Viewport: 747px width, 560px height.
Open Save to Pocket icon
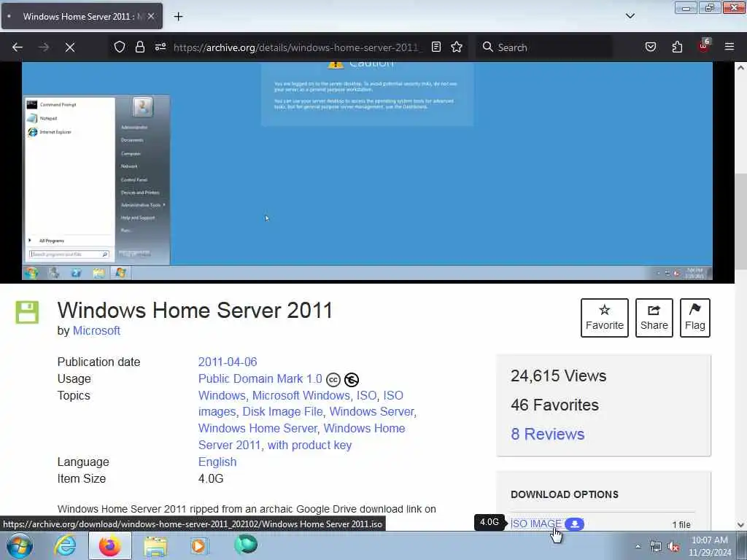(650, 47)
